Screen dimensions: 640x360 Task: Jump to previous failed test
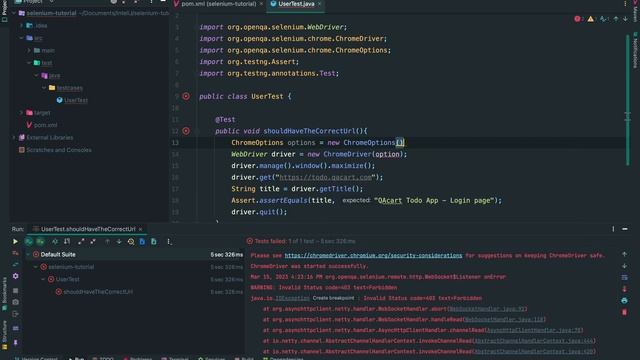[107, 242]
